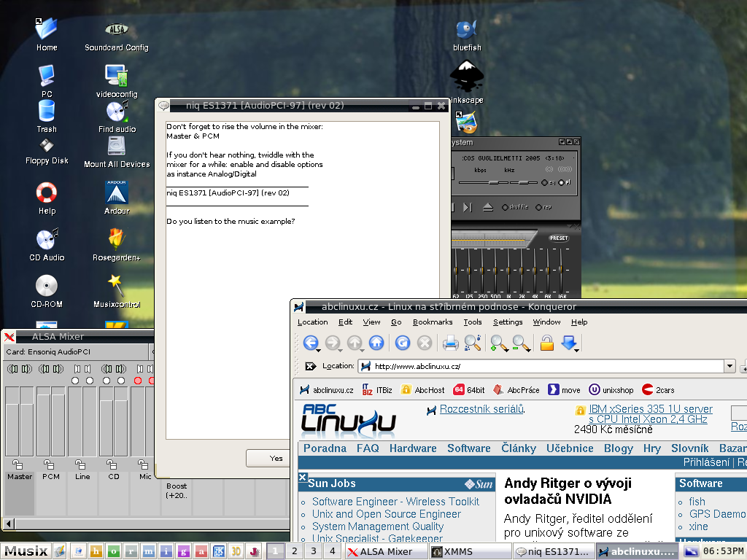Click the eject button in XMMS
The image size is (747, 560).
coord(488,207)
